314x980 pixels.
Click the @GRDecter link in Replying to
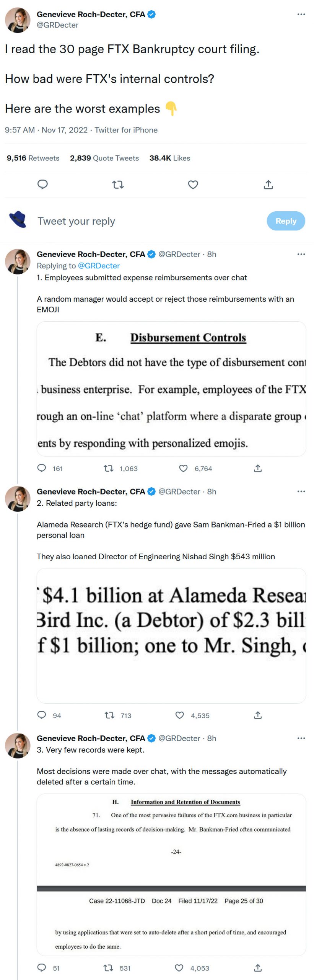99,266
